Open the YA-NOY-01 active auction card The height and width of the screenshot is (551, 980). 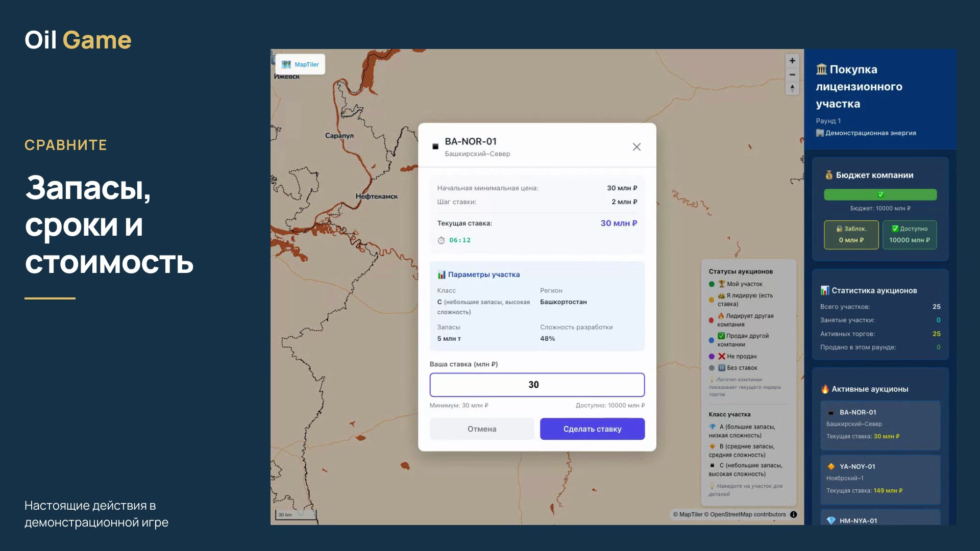[x=880, y=480]
